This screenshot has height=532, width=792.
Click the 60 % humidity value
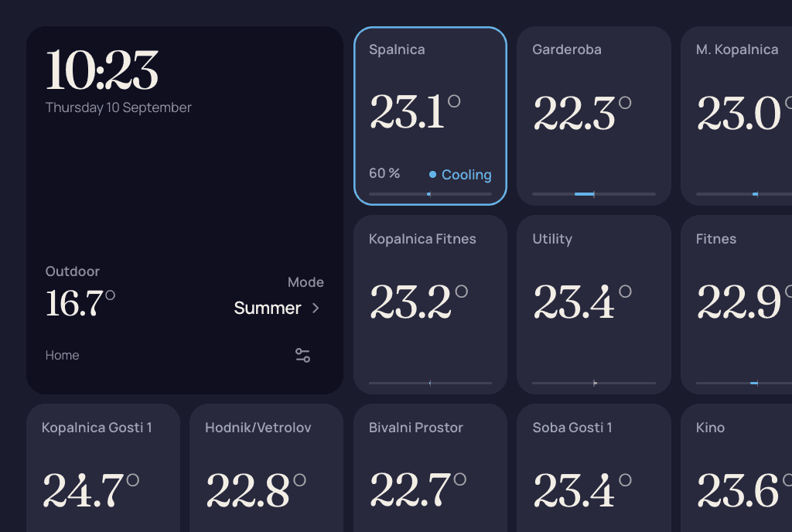point(384,173)
